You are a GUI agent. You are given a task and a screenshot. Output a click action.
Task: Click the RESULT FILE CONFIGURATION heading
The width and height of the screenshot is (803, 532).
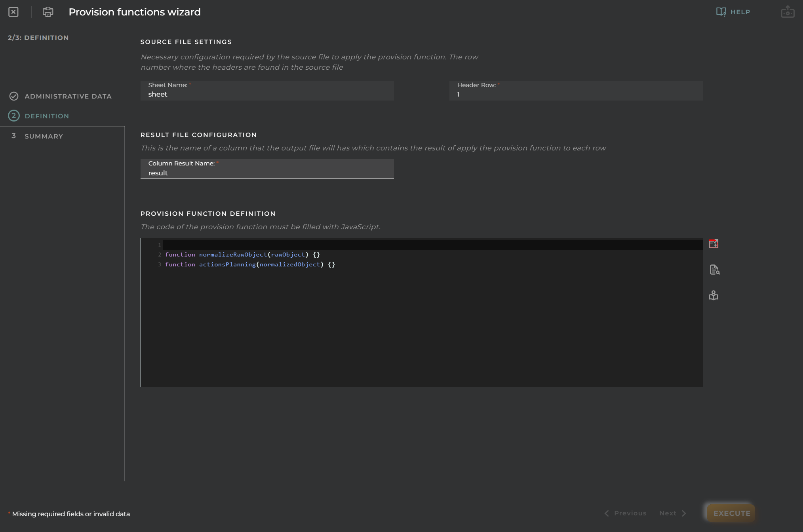198,135
